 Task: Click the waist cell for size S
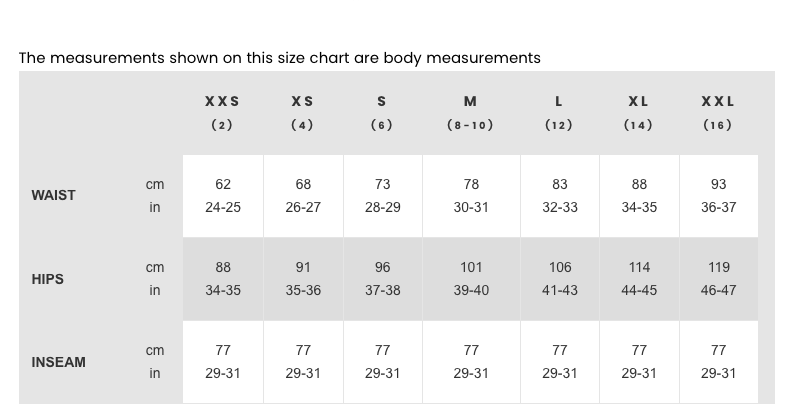(382, 196)
